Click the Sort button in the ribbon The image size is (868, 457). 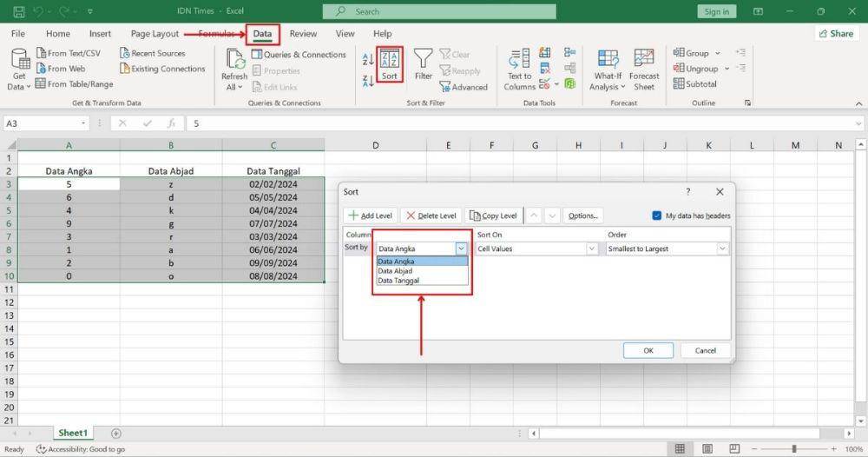click(x=389, y=65)
